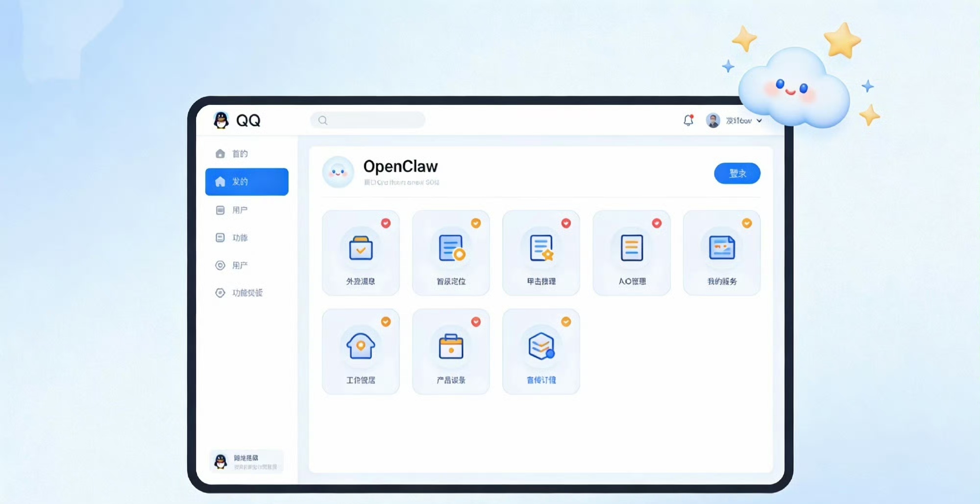The height and width of the screenshot is (504, 980).
Task: Open the 产品设录 briefcase icon
Action: click(x=451, y=346)
